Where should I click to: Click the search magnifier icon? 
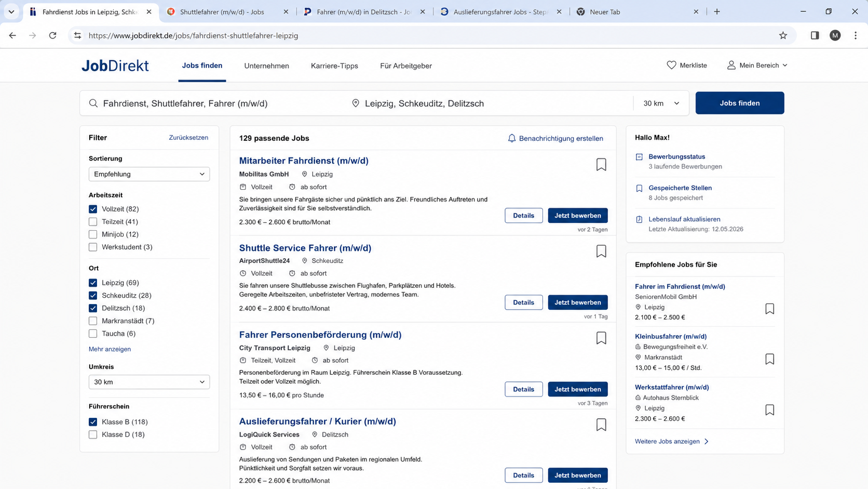tap(93, 103)
